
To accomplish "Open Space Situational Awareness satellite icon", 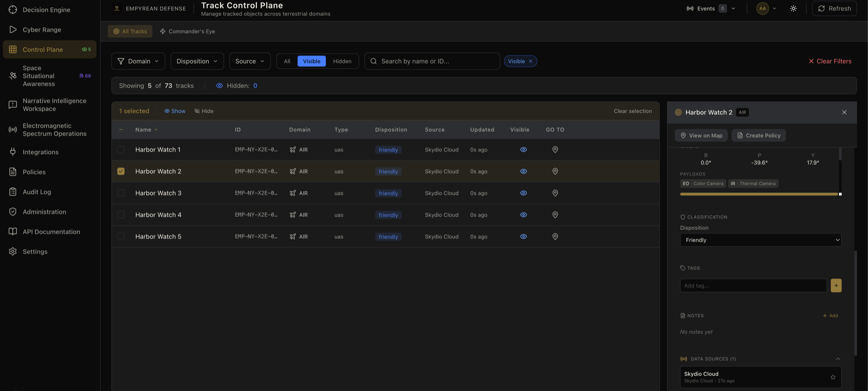I will tap(13, 75).
